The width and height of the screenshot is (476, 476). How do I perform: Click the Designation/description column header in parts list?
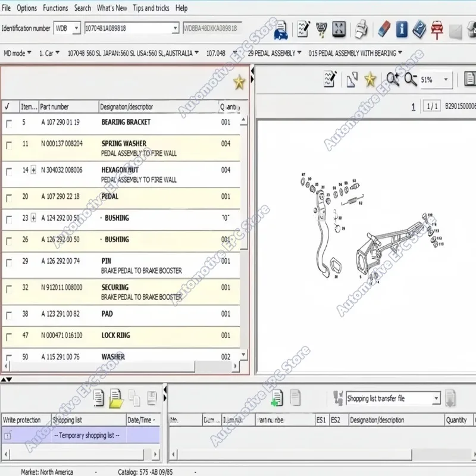pos(158,107)
